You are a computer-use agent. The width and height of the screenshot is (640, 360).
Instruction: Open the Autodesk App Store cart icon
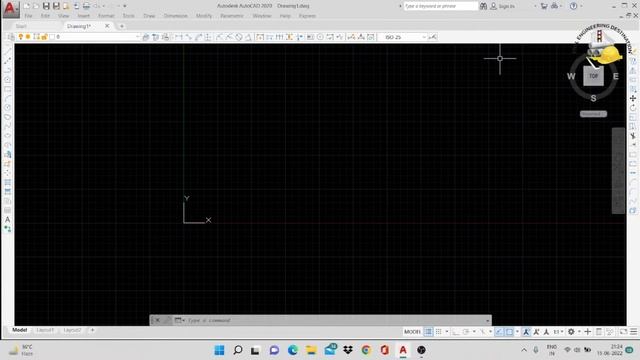tap(544, 6)
